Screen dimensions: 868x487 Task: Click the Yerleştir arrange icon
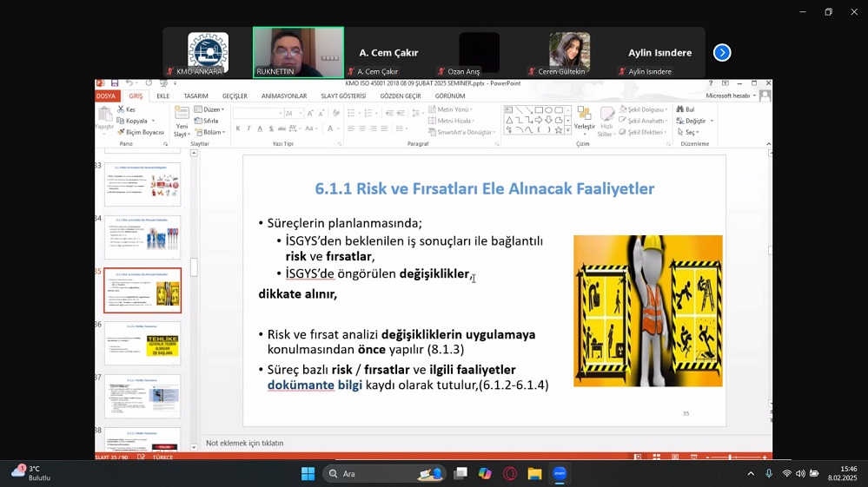(584, 115)
